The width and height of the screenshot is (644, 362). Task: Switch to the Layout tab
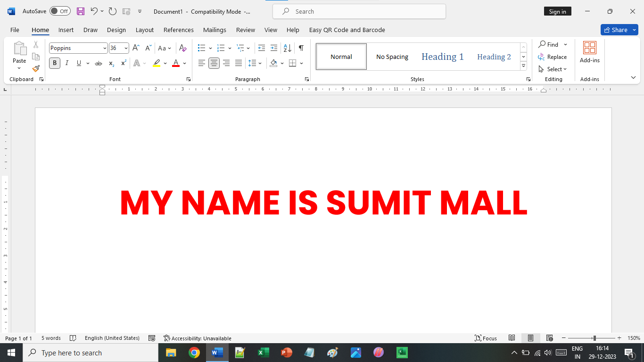click(x=144, y=30)
